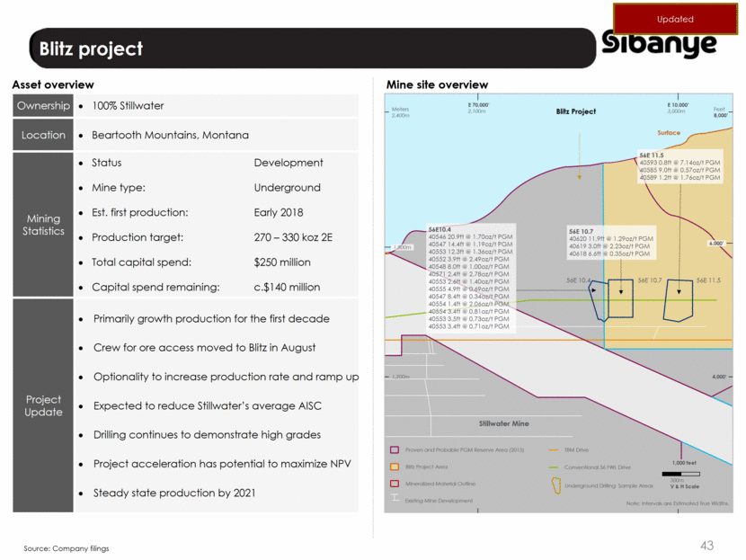Select the Ownership row header
The width and height of the screenshot is (746, 560).
(43, 106)
